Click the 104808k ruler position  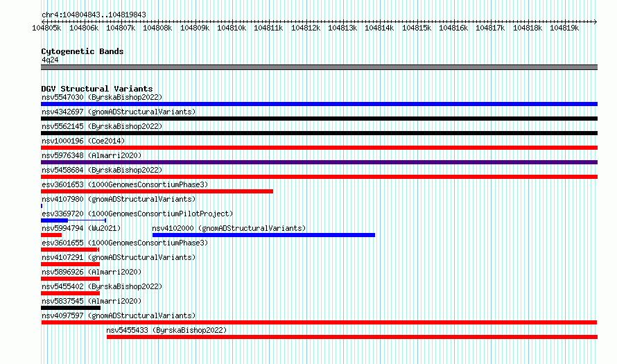tap(157, 28)
